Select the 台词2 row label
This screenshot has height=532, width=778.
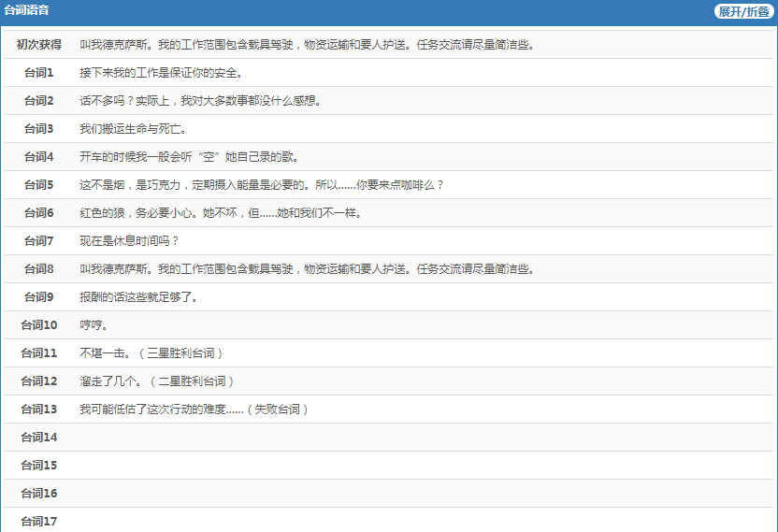click(39, 101)
